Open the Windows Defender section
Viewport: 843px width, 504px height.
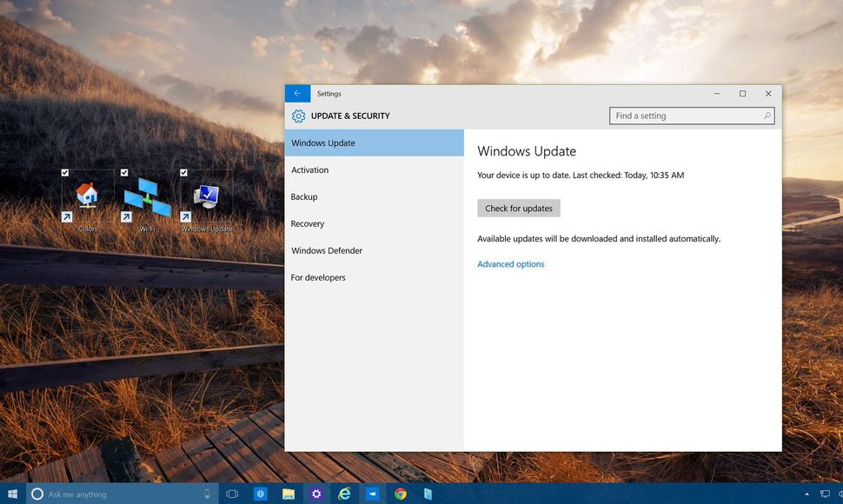(x=327, y=250)
